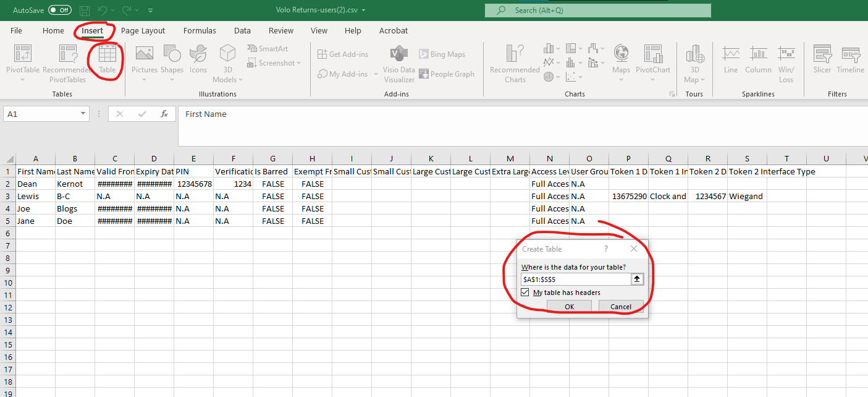Insert a Slicer filter

point(822,59)
